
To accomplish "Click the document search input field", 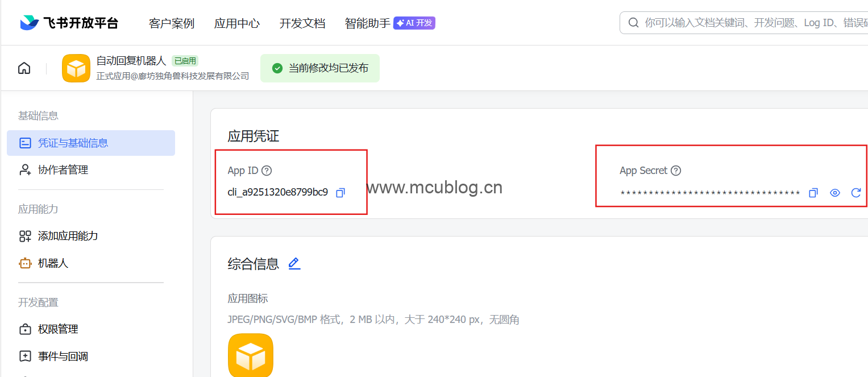I will [744, 23].
